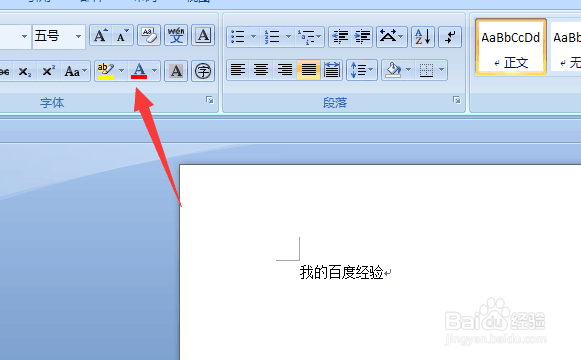Click the multilevel list button

point(309,37)
